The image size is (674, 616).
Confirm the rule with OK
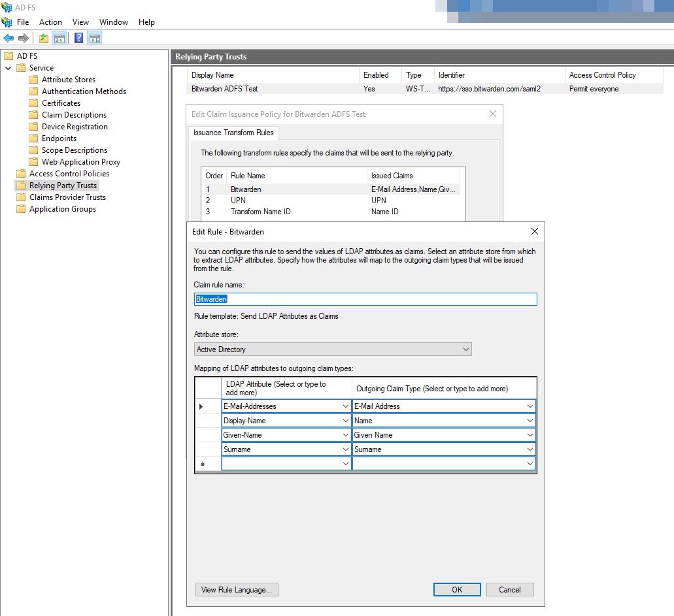pos(457,590)
